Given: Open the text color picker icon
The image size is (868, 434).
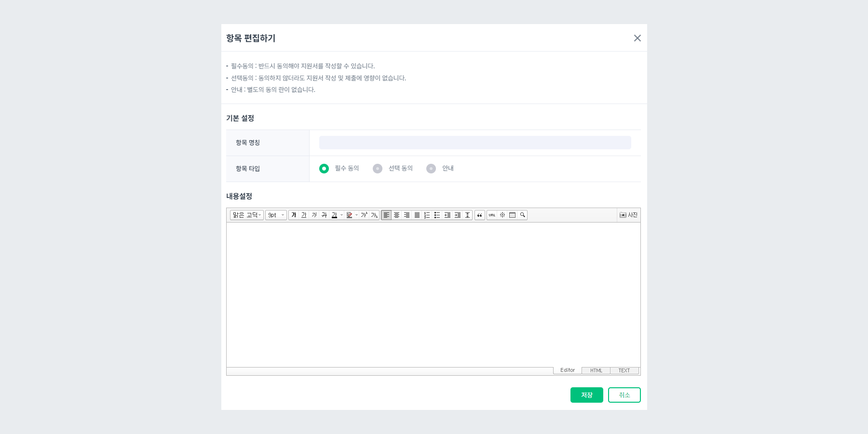Looking at the screenshot, I should (335, 215).
